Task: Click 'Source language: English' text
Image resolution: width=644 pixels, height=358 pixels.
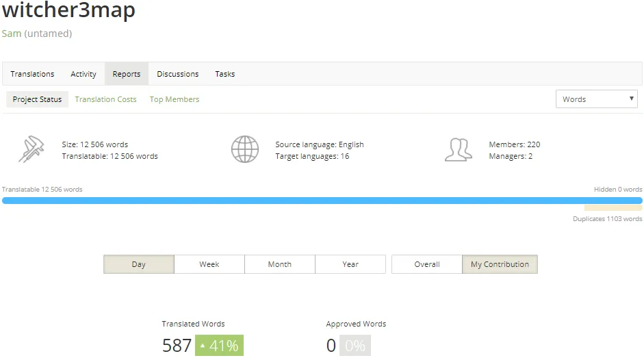Action: (x=320, y=144)
